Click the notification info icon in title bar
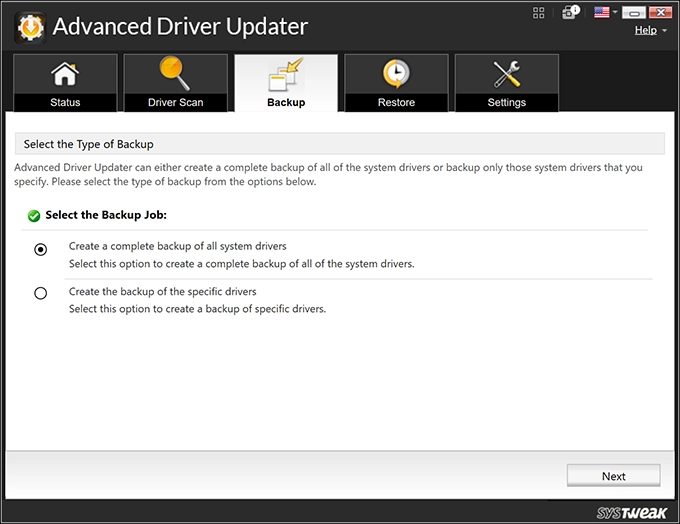 [571, 12]
